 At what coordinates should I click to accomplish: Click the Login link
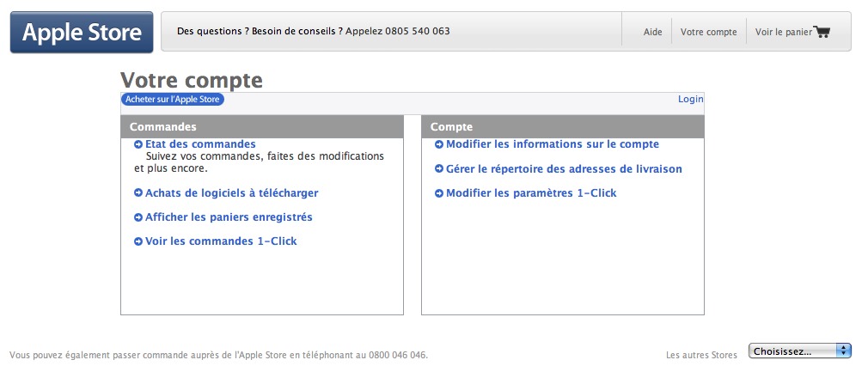[x=690, y=99]
